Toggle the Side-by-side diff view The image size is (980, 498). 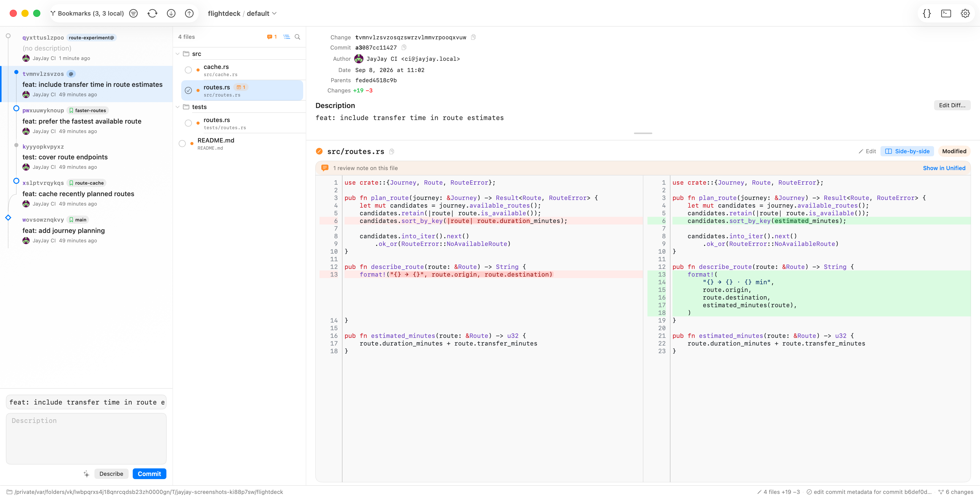point(907,151)
